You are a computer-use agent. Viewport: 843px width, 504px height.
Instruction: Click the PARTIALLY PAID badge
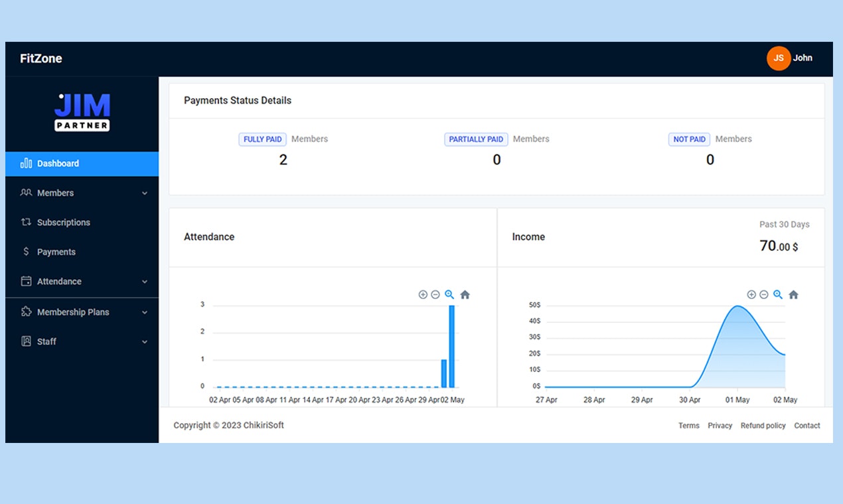coord(476,139)
